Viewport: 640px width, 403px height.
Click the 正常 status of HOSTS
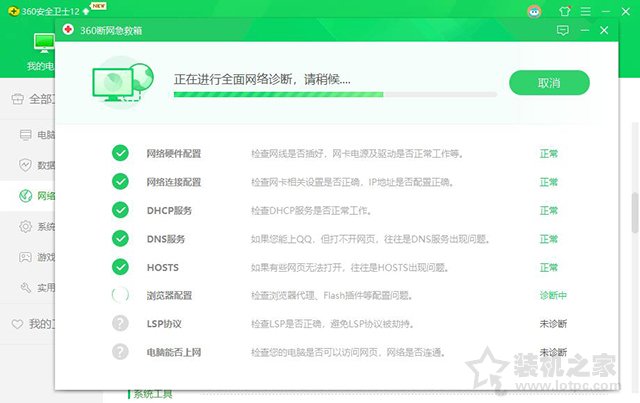549,267
